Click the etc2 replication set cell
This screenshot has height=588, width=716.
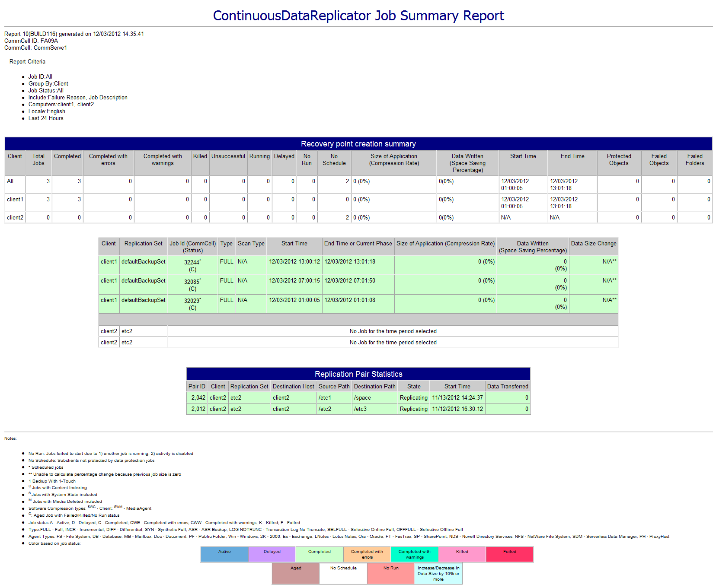tap(126, 331)
